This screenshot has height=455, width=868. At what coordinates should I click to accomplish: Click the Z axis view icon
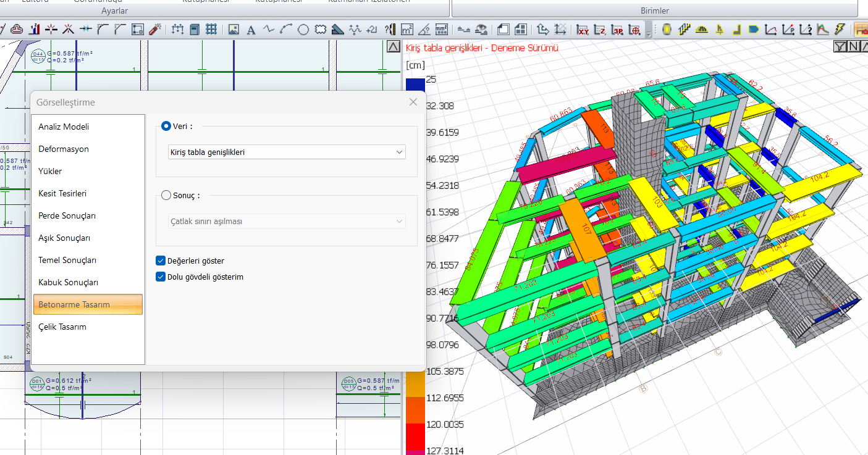600,29
